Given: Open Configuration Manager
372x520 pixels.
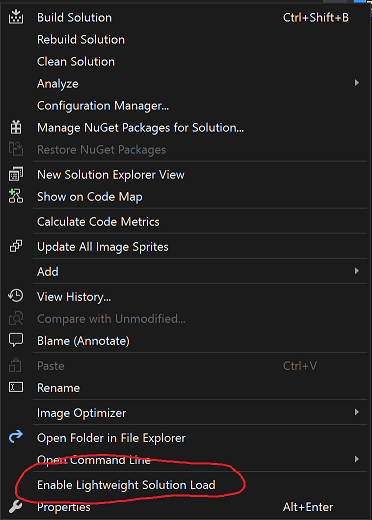Looking at the screenshot, I should pyautogui.click(x=103, y=106).
